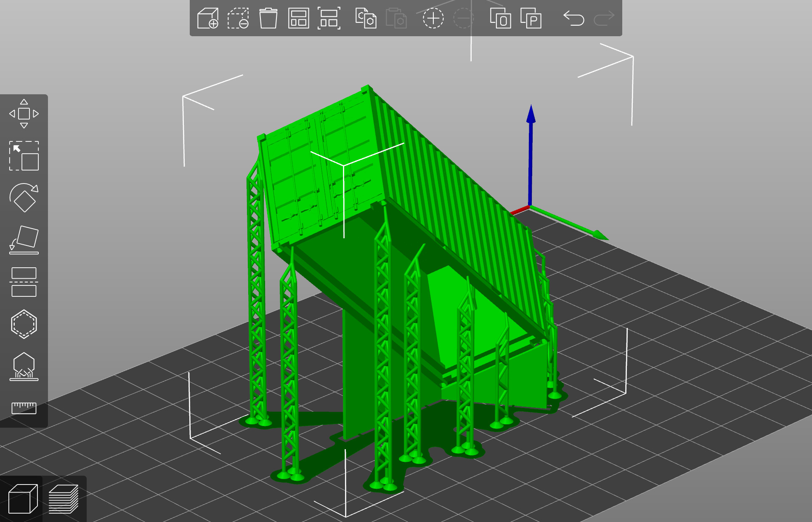This screenshot has height=522, width=812.
Task: Click the Split to parts icon
Action: (531, 19)
